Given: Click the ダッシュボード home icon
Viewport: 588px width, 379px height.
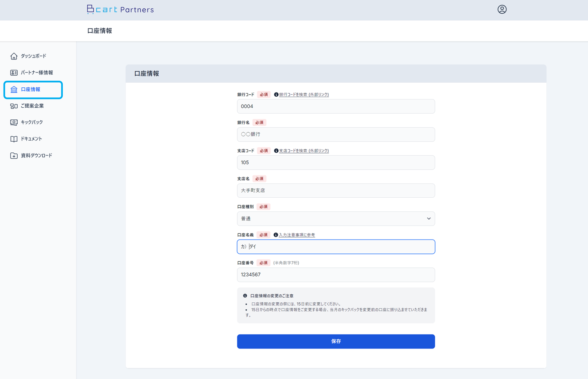Looking at the screenshot, I should [x=14, y=56].
